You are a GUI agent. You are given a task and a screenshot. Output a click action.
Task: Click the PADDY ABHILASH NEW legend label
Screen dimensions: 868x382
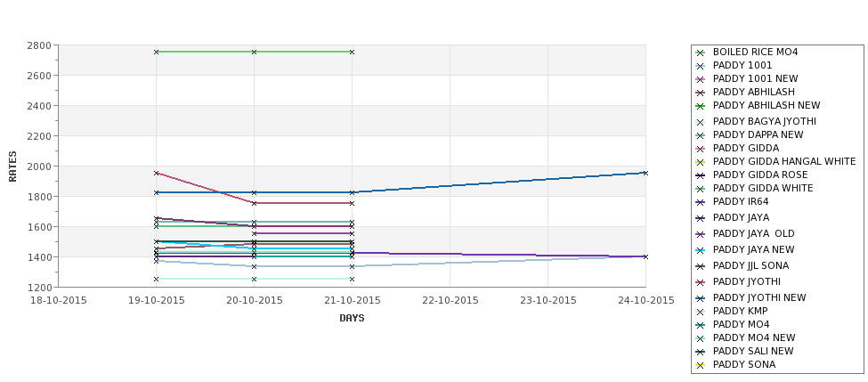[x=767, y=105]
